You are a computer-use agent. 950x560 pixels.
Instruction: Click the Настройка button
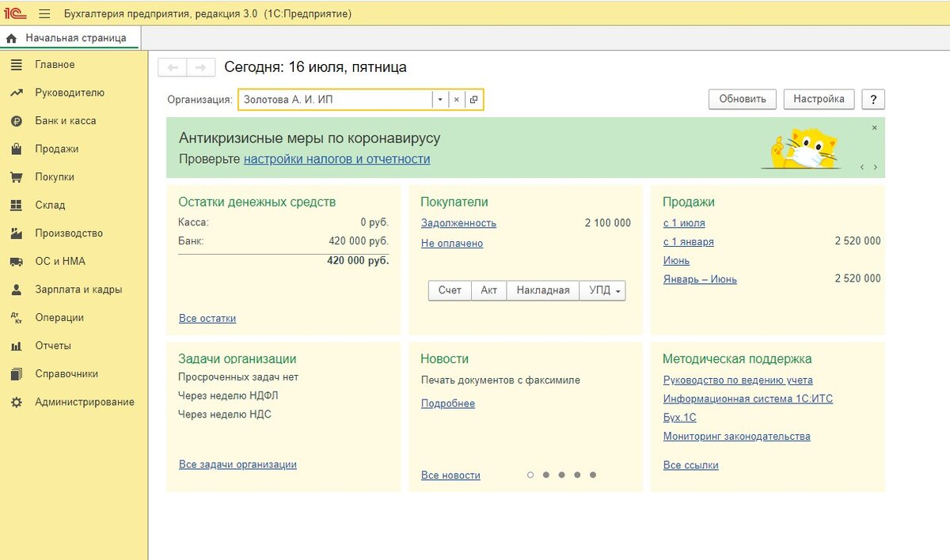pyautogui.click(x=819, y=99)
